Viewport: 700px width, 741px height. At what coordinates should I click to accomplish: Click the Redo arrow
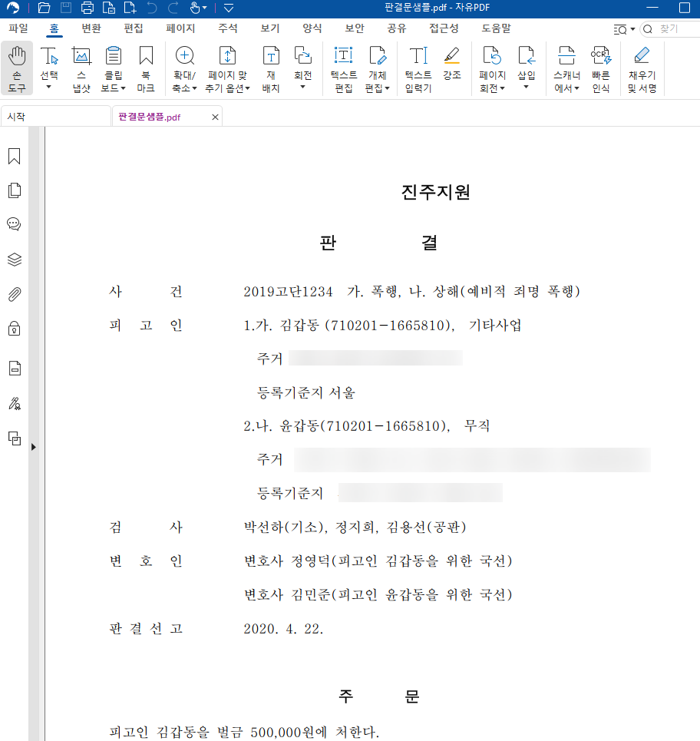[x=173, y=8]
